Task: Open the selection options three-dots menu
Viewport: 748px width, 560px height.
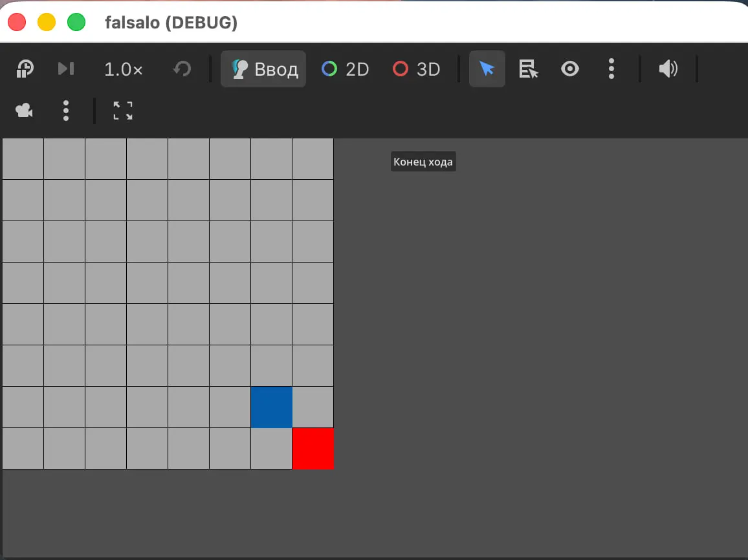Action: coord(611,69)
